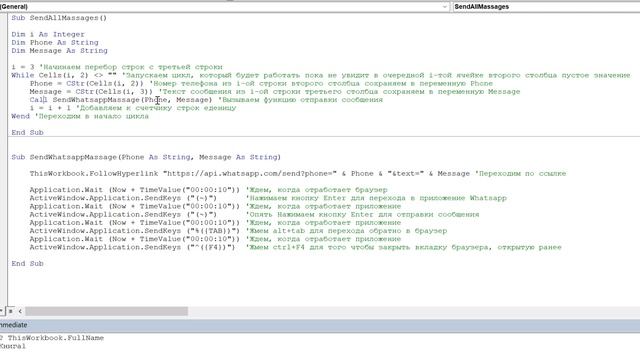Click the 'Dim Phone As String' line
The width and height of the screenshot is (640, 360).
tap(55, 42)
